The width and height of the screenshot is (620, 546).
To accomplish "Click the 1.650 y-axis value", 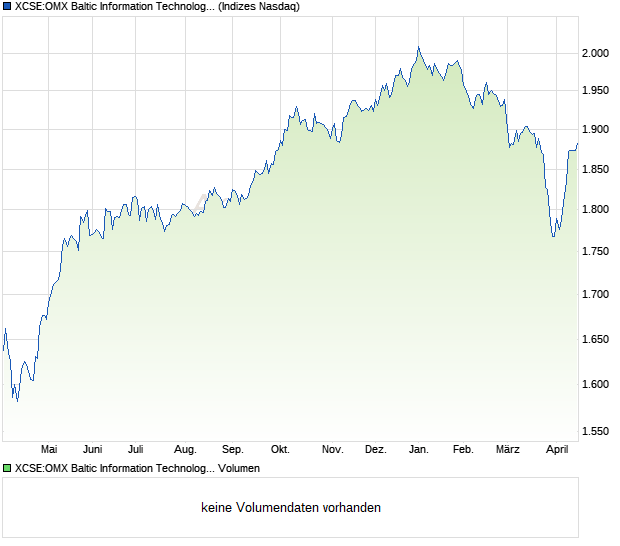I will [595, 339].
